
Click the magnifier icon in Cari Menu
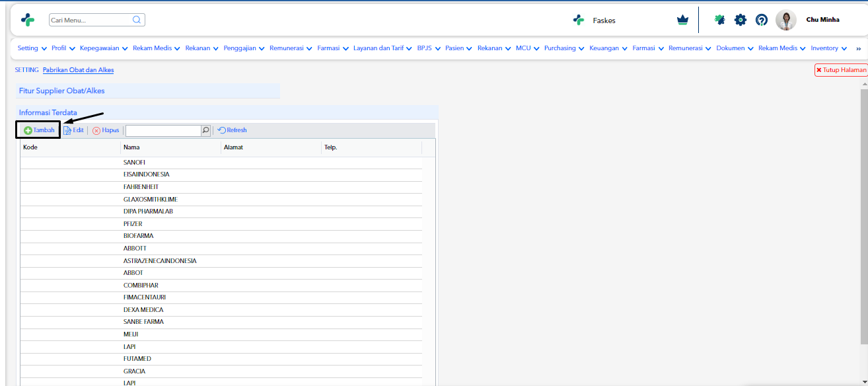tap(137, 20)
